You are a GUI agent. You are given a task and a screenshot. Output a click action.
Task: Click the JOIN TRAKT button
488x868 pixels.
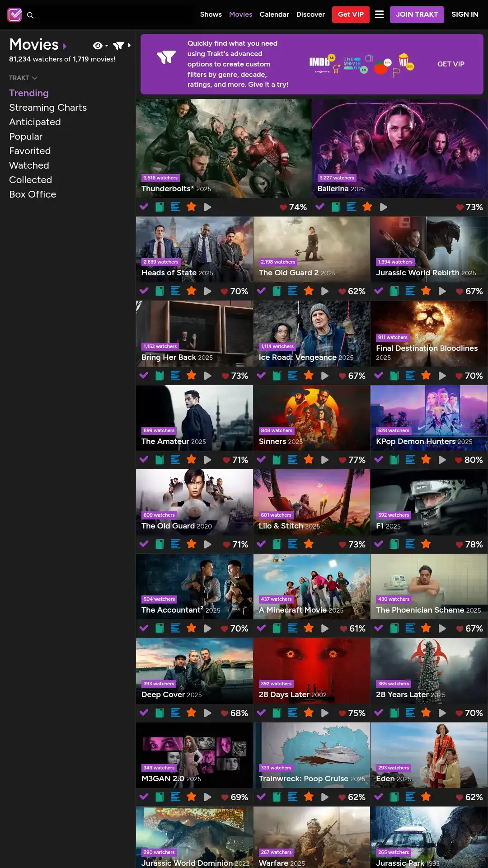click(x=417, y=14)
